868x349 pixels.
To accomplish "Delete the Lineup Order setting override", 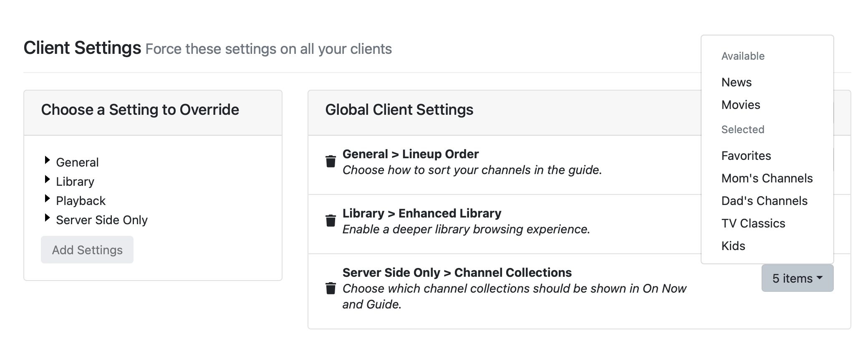I will [331, 162].
